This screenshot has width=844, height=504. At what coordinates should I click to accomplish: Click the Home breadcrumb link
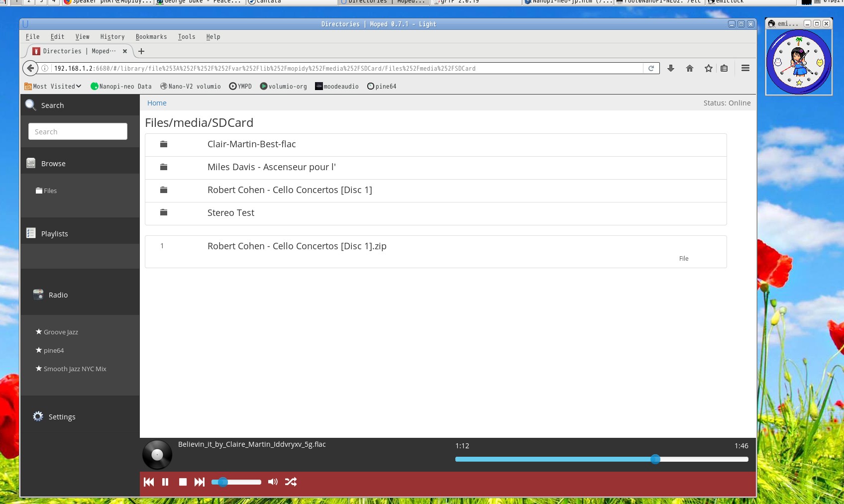click(157, 103)
